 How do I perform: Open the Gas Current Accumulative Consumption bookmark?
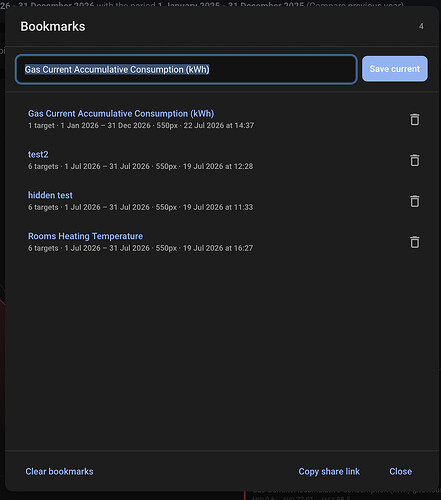click(121, 114)
